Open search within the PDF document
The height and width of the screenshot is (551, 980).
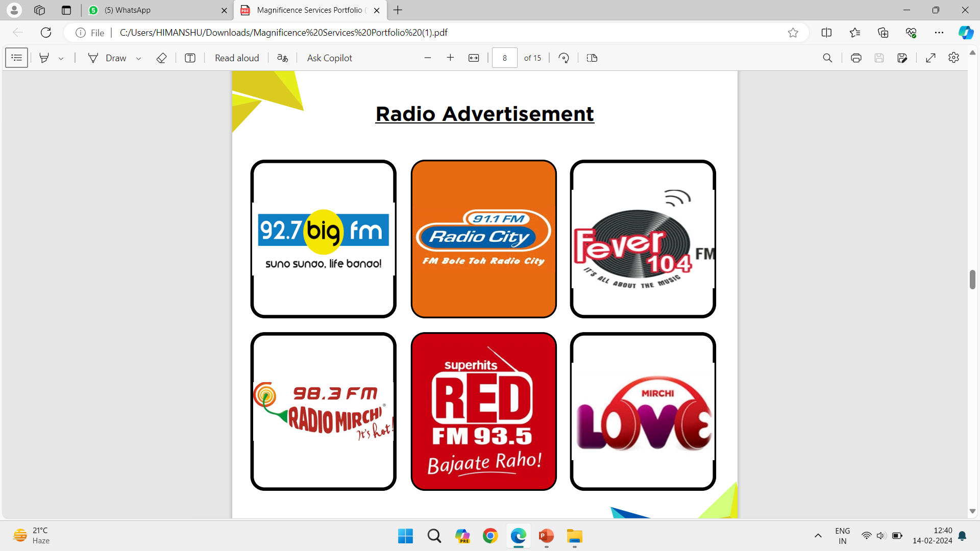827,58
